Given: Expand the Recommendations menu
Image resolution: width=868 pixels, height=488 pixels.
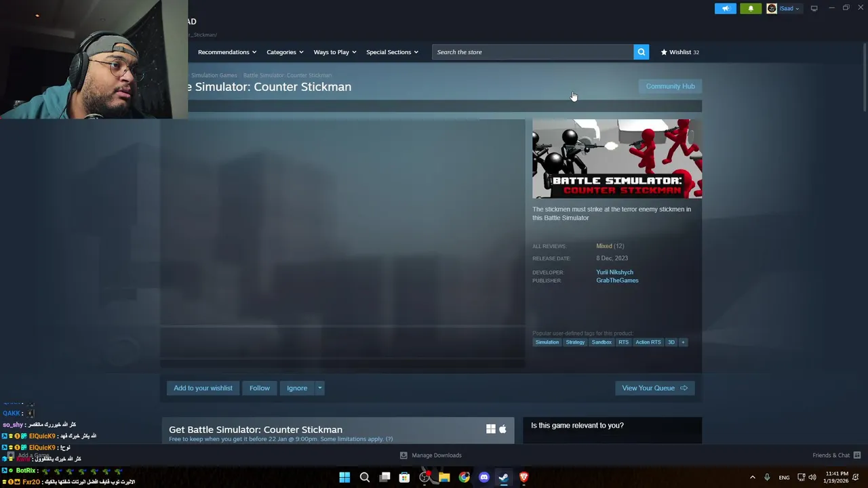Looking at the screenshot, I should (227, 52).
